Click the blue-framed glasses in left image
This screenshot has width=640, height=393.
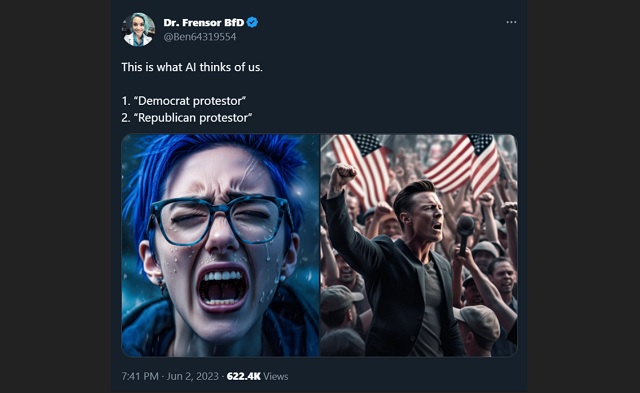pos(220,220)
